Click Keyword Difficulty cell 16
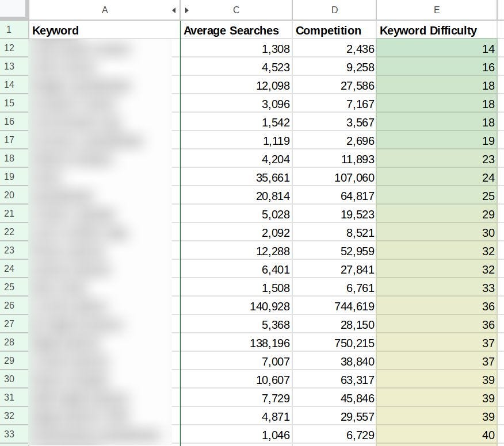 click(x=437, y=67)
